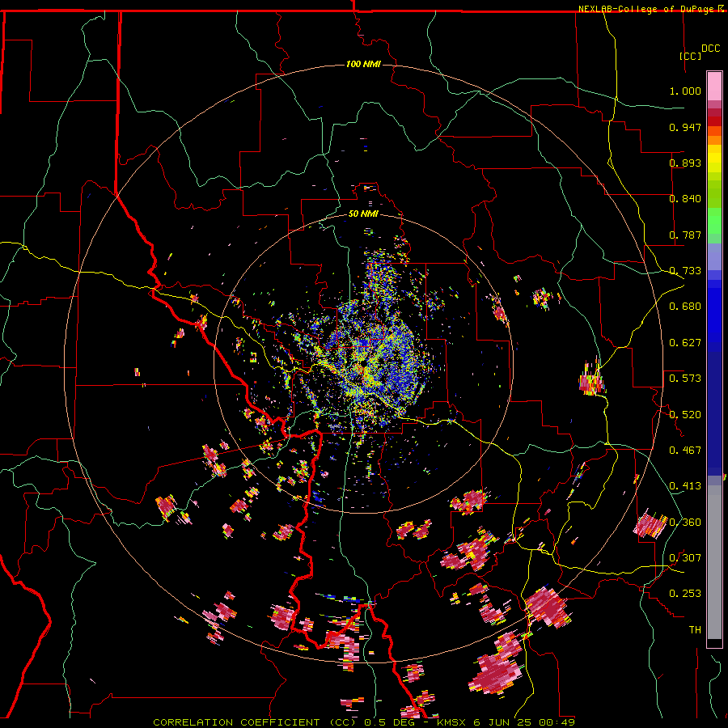Click the 0.467 scale value

(685, 451)
